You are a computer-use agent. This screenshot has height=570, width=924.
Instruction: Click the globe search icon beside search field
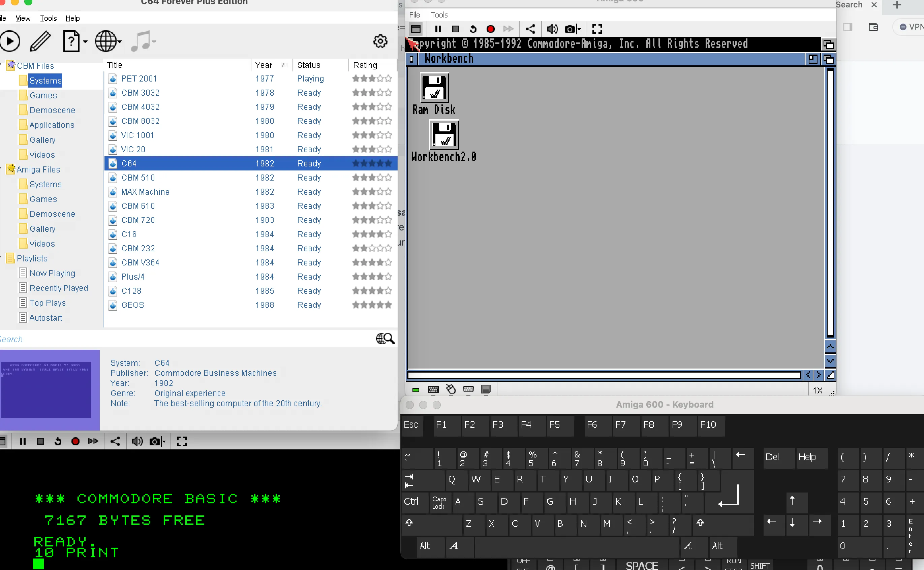385,339
